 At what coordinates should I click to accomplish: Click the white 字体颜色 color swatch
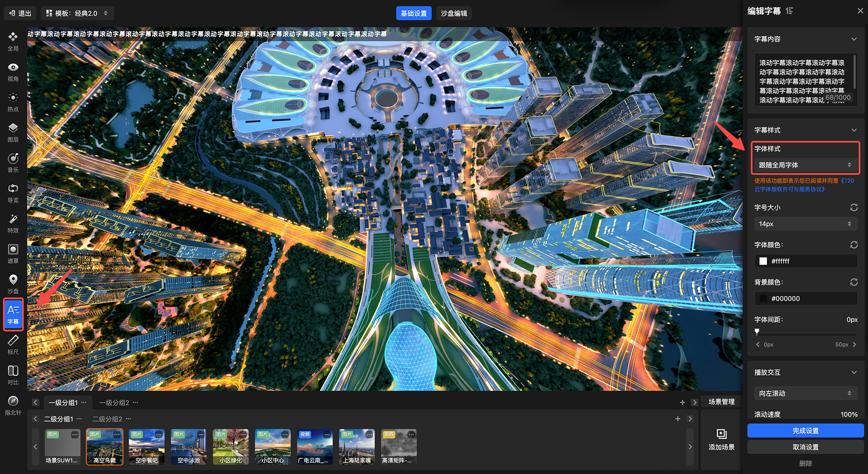click(x=763, y=261)
